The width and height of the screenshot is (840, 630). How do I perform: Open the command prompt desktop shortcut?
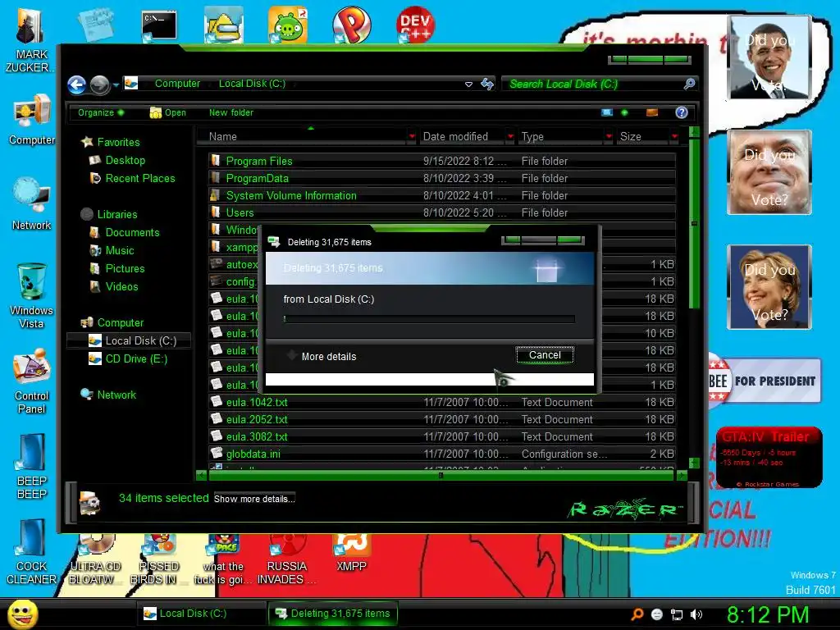coord(159,26)
